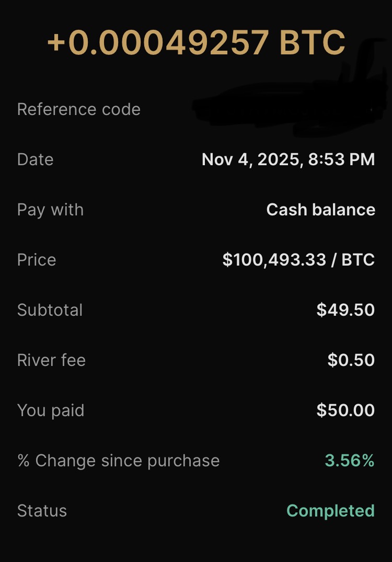Click the Date label
The width and height of the screenshot is (392, 562).
click(36, 159)
